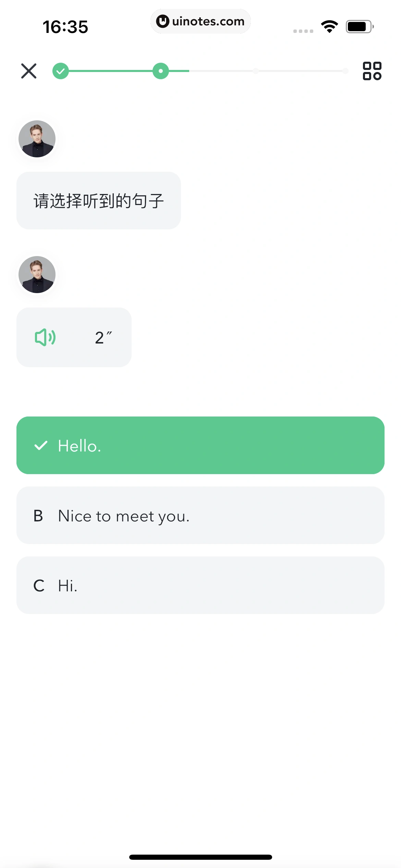Click the green checkmark progress node
The width and height of the screenshot is (401, 868).
[61, 71]
